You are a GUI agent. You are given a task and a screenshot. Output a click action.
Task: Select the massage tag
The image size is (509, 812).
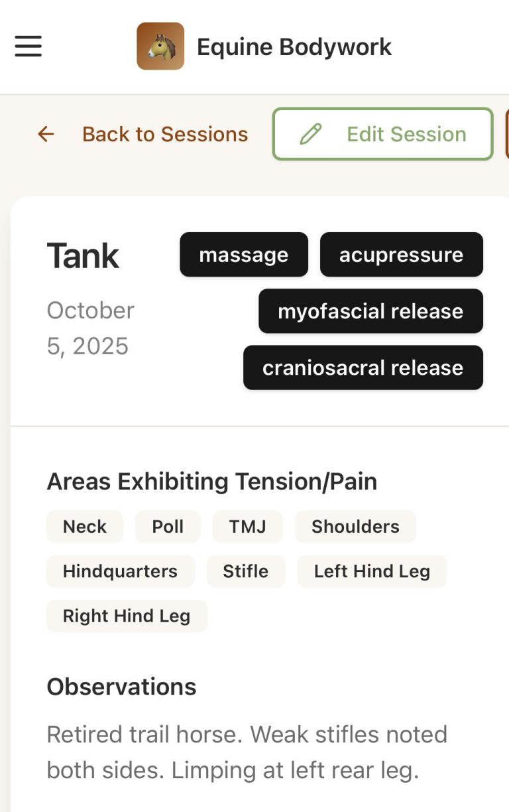click(x=244, y=255)
